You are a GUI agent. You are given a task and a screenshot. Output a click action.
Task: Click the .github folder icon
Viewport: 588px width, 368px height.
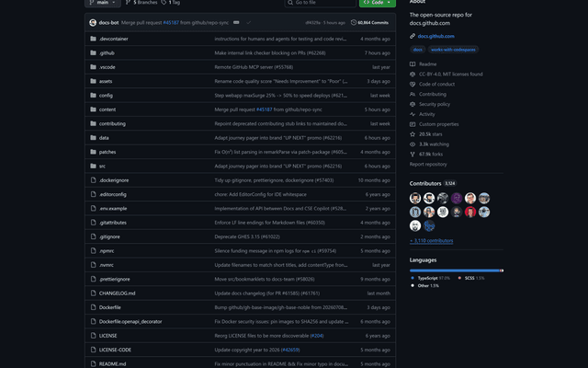(93, 52)
